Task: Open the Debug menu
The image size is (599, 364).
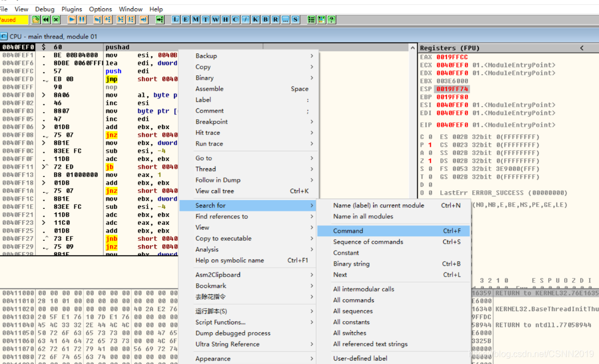Action: click(45, 9)
